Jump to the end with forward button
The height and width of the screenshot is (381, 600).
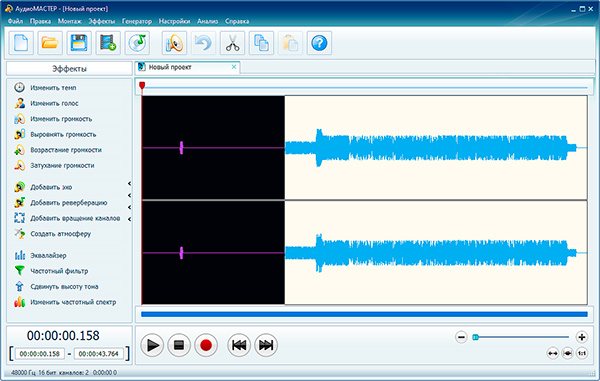266,345
